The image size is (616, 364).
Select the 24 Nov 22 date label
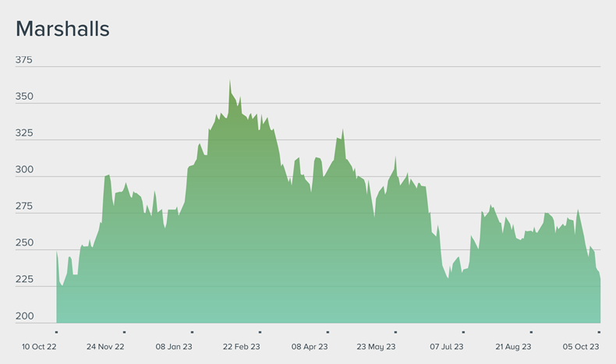pyautogui.click(x=105, y=347)
